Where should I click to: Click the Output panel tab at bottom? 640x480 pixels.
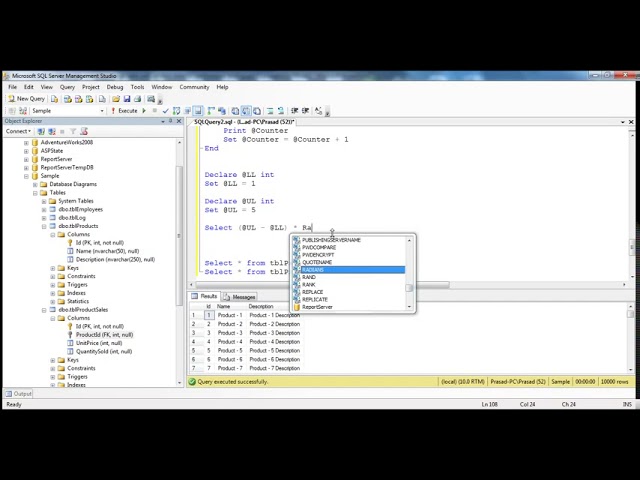tap(18, 394)
